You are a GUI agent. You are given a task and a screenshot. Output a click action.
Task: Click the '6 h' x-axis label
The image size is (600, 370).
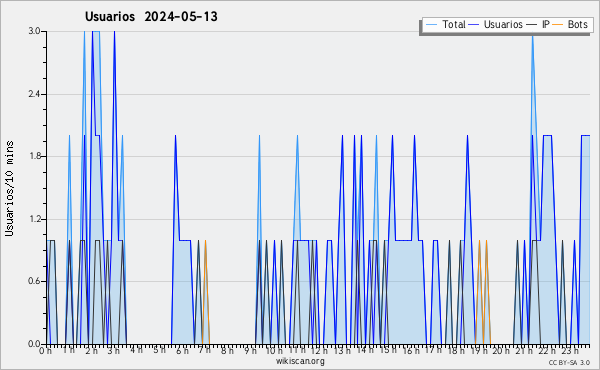click(x=182, y=350)
